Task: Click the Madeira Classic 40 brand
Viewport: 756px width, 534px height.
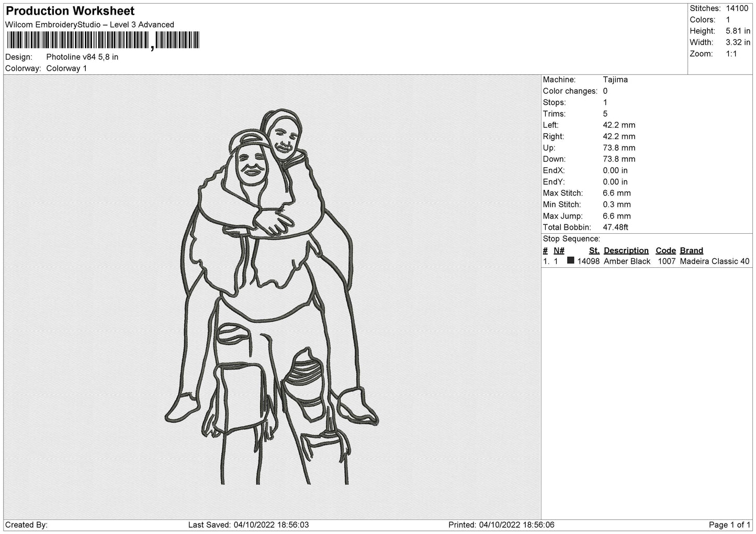Action: click(714, 262)
